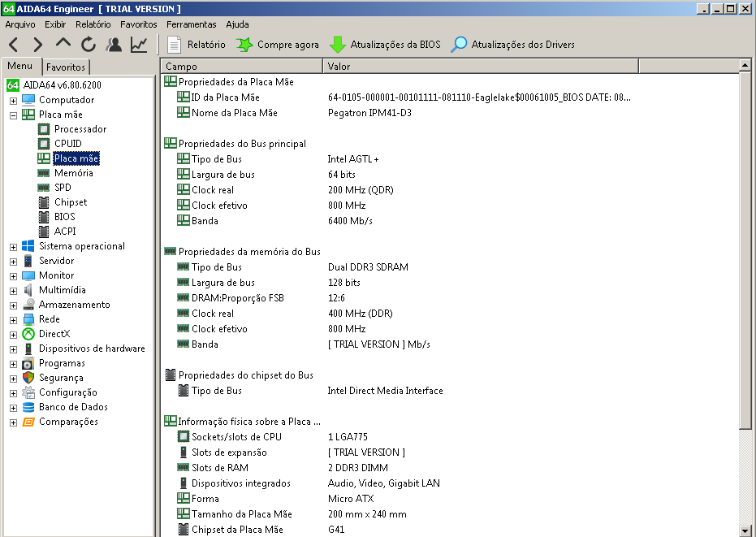Expand the Comparações tree node
Image resolution: width=756 pixels, height=537 pixels.
[x=14, y=422]
